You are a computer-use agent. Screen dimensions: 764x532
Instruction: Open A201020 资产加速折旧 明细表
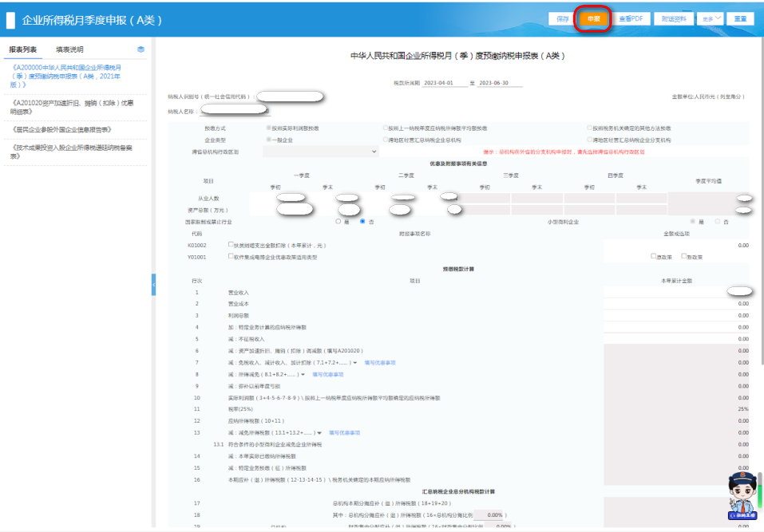[72, 107]
